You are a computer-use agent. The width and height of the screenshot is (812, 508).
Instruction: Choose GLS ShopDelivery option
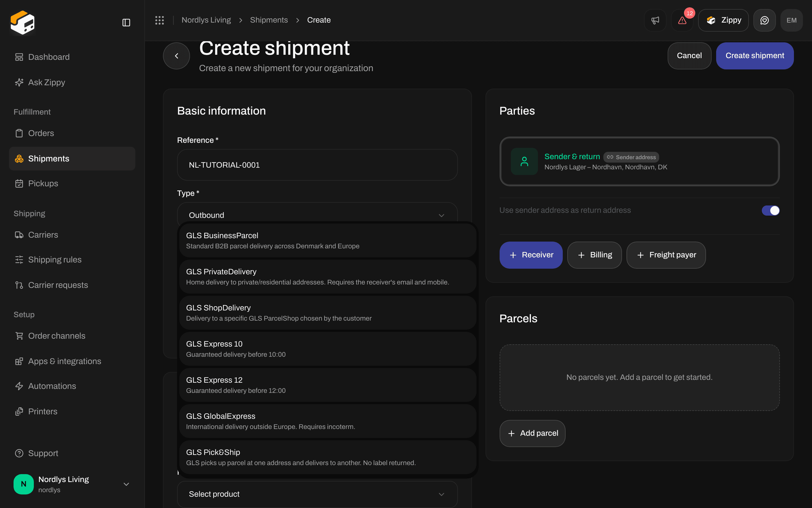[328, 313]
